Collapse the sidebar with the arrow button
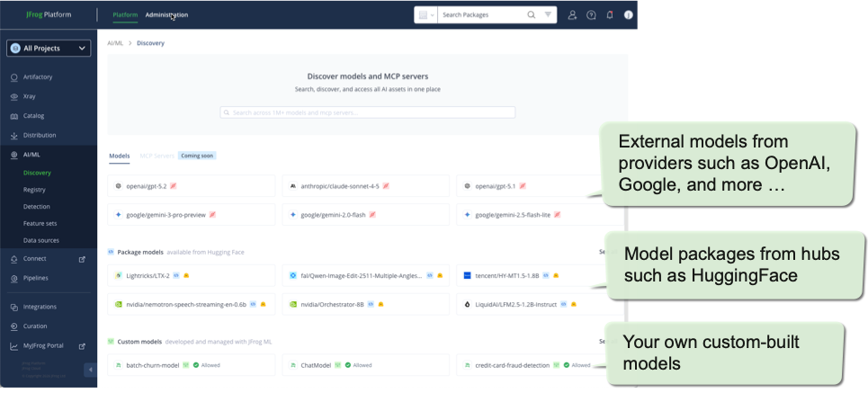 click(90, 370)
